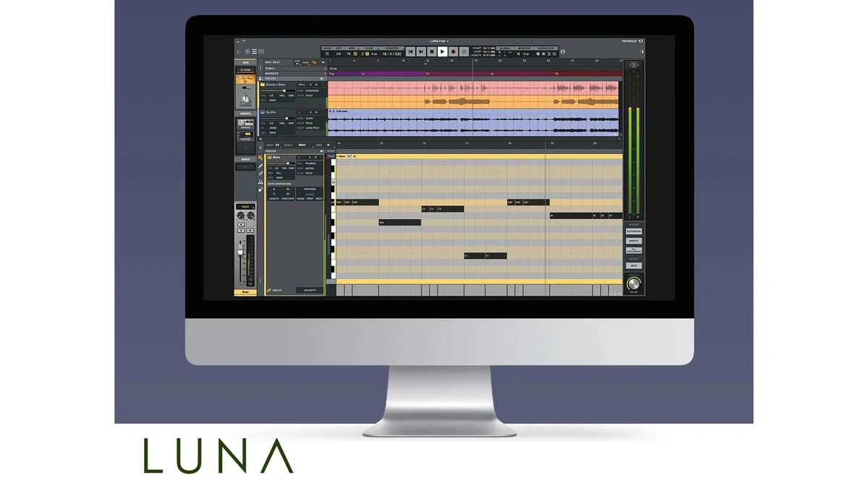The width and height of the screenshot is (868, 488).
Task: Open the Monitor section in transport bar
Action: (524, 48)
